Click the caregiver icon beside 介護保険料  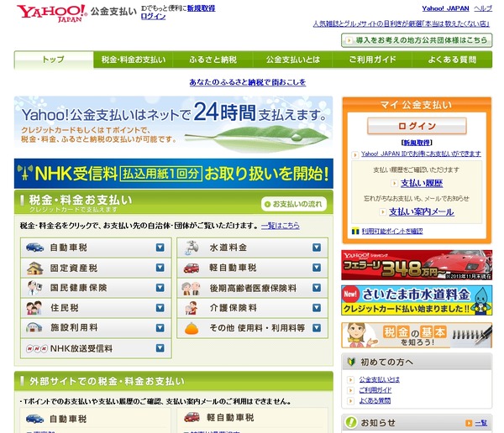coord(192,308)
